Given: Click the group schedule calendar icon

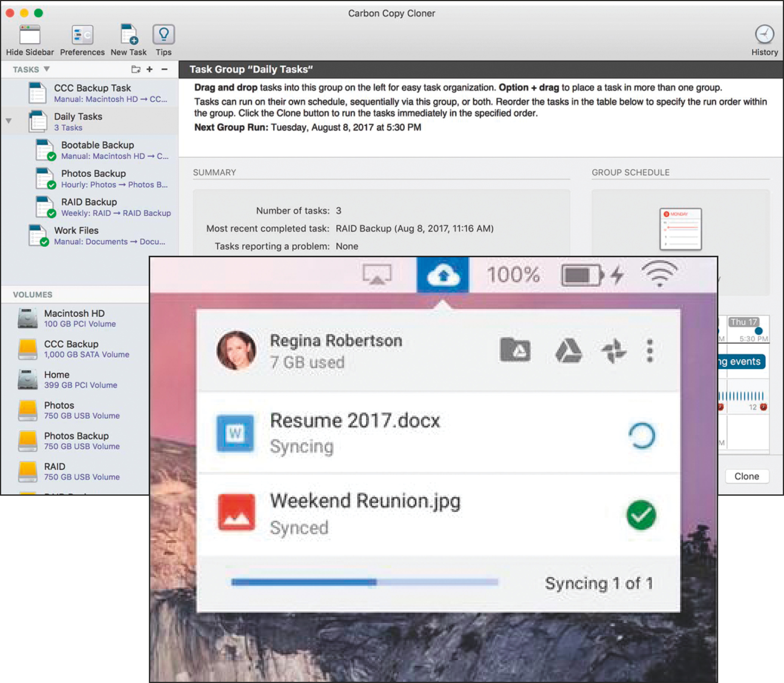Looking at the screenshot, I should (680, 229).
